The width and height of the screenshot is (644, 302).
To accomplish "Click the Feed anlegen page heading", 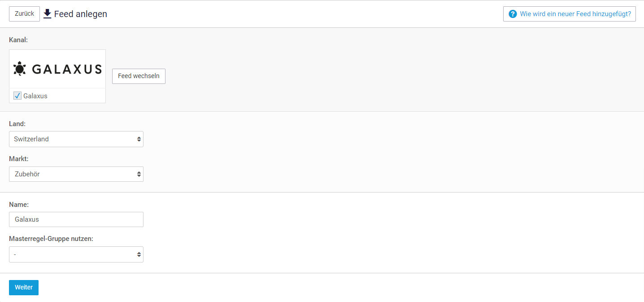I will point(81,14).
